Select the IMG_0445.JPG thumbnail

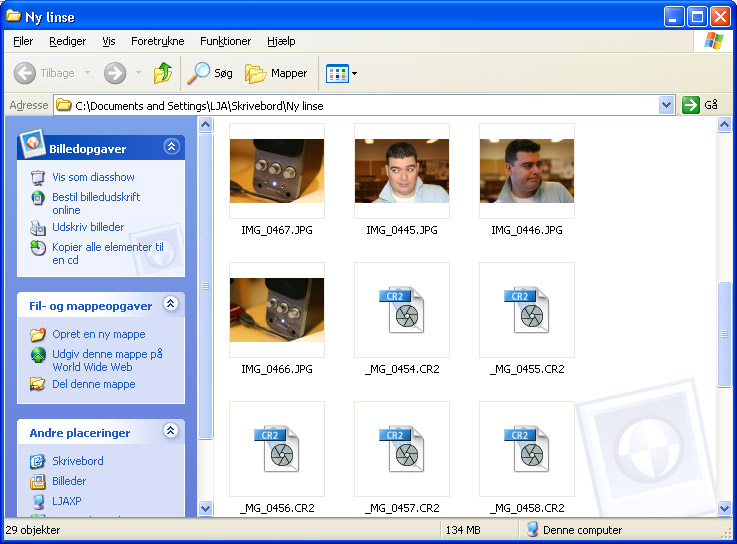coord(401,171)
